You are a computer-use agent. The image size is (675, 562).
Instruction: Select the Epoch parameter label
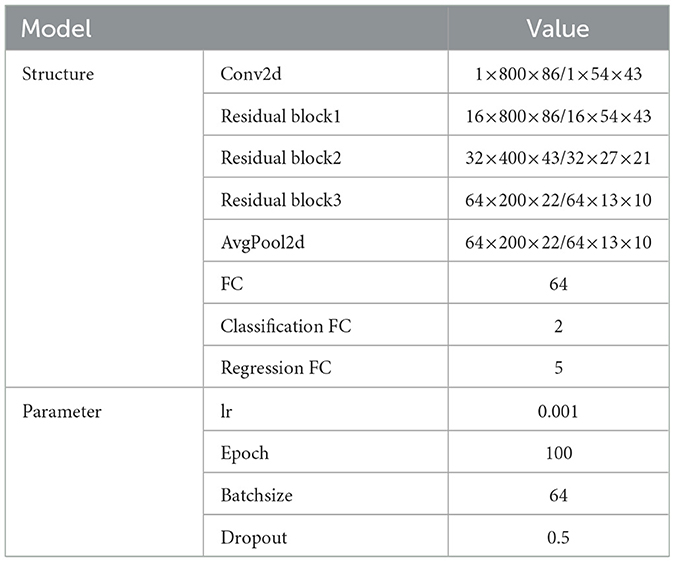click(244, 453)
